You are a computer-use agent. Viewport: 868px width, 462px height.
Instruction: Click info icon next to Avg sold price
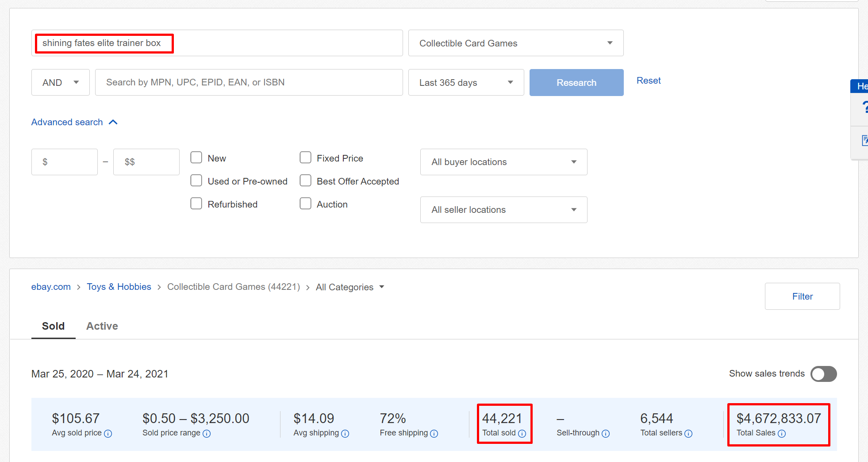coord(108,434)
